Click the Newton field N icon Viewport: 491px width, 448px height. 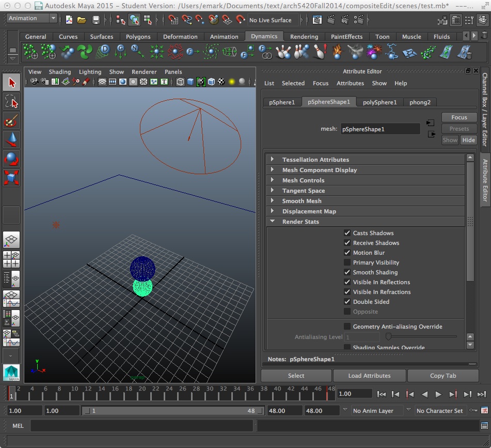[x=138, y=52]
